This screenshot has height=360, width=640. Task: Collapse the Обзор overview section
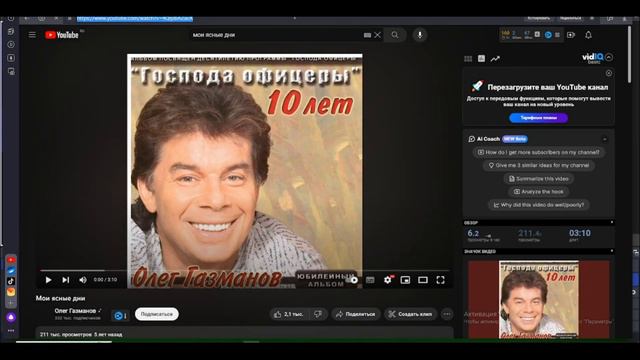coord(611,222)
